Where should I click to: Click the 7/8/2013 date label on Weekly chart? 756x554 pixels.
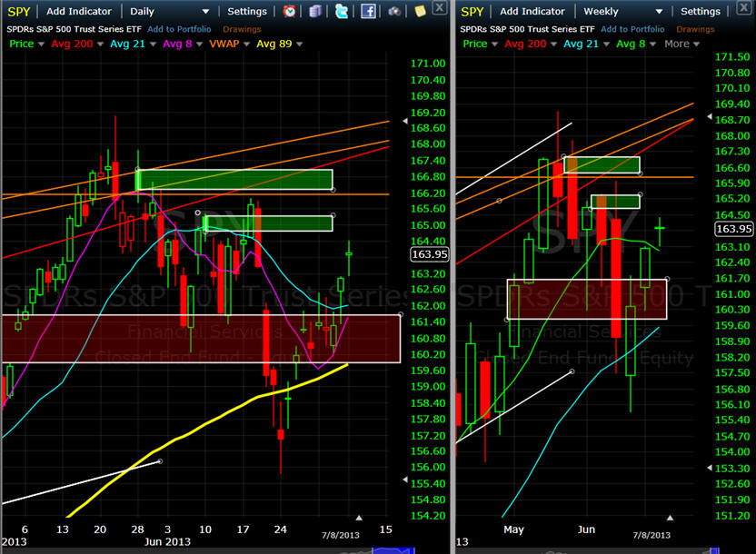652,535
